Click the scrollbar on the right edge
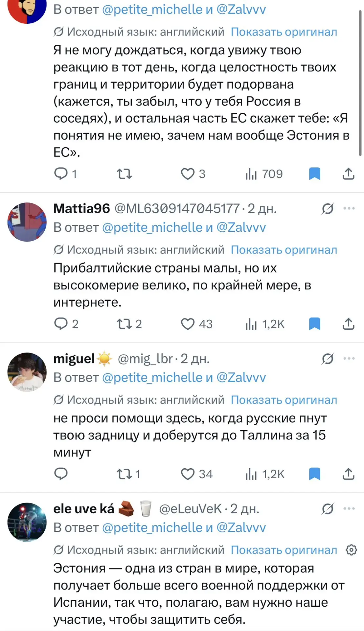This screenshot has height=631, width=364. click(x=360, y=84)
